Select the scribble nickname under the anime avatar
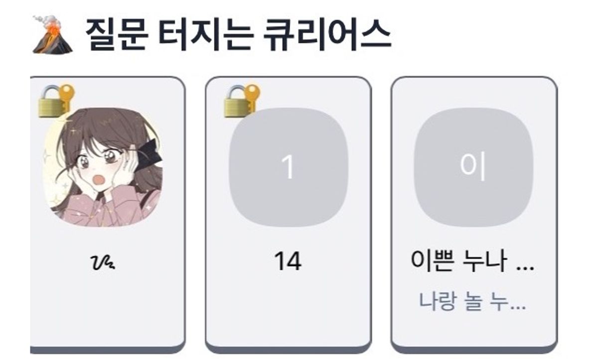This screenshot has width=598, height=364. [x=104, y=261]
